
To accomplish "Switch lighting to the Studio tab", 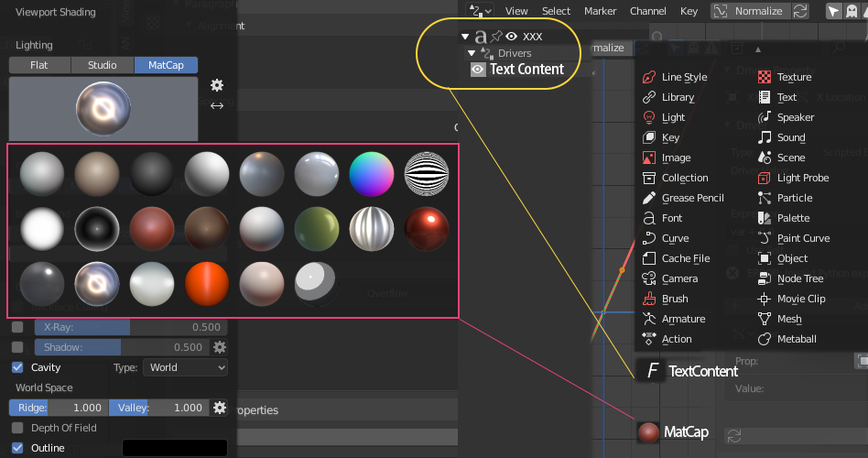I will point(103,65).
